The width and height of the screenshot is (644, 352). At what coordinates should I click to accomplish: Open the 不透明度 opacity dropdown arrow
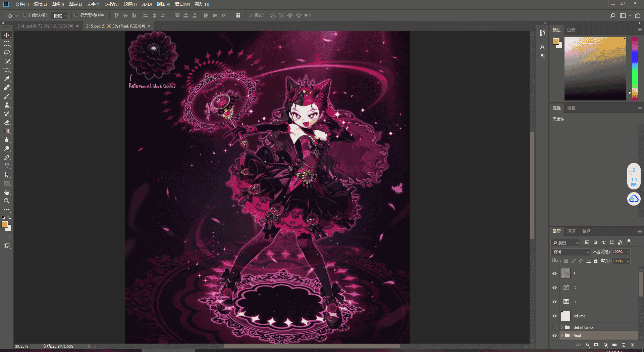pos(628,252)
